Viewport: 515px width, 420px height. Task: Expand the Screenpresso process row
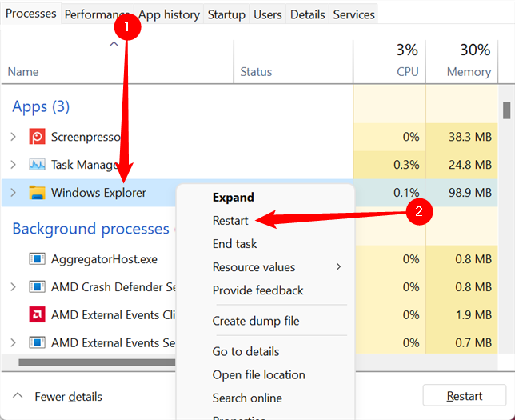13,137
